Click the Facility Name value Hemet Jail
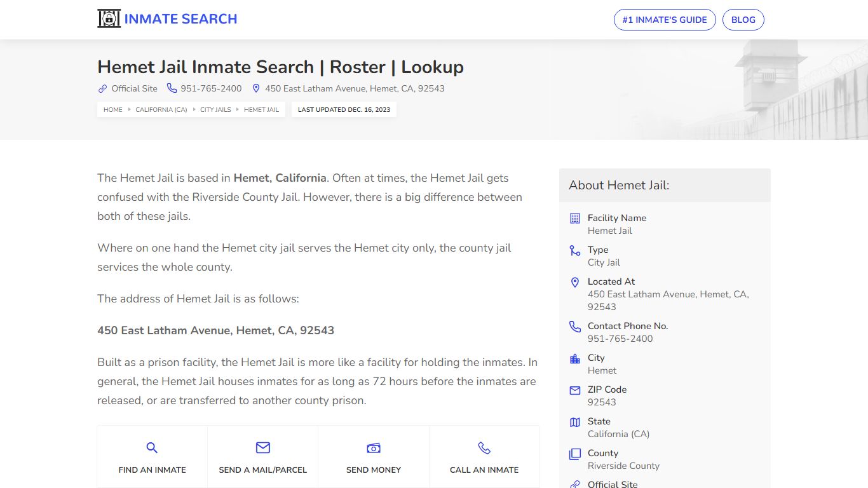The height and width of the screenshot is (488, 868). click(610, 231)
